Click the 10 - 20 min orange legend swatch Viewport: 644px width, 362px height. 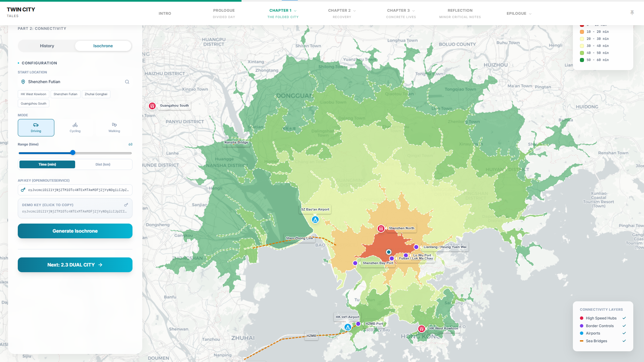(x=582, y=32)
